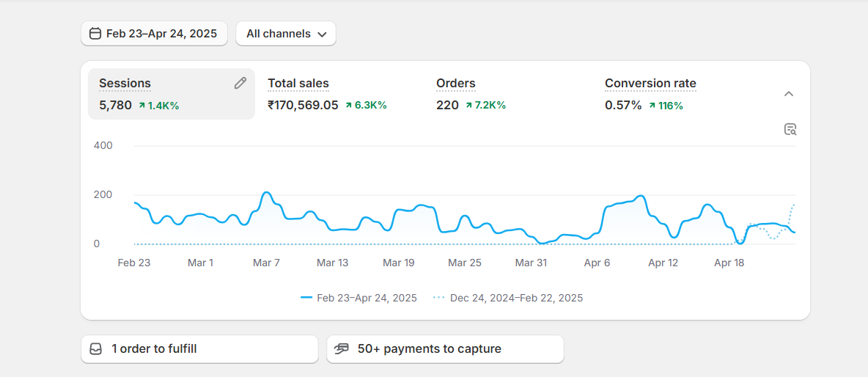Viewport: 868px width, 377px height.
Task: Toggle the Feb 23–Apr 24, 2025 legend text
Action: (x=367, y=298)
